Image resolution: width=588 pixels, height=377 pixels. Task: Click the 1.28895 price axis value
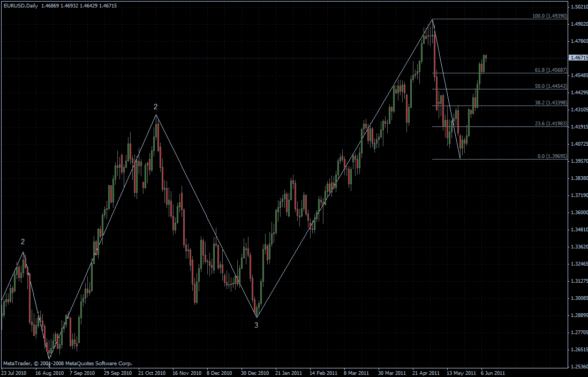579,315
